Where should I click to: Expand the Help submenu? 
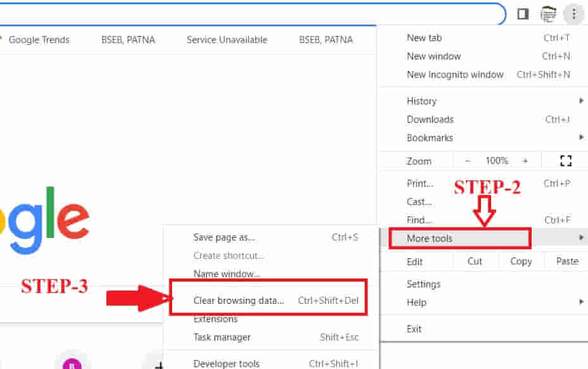(x=484, y=303)
